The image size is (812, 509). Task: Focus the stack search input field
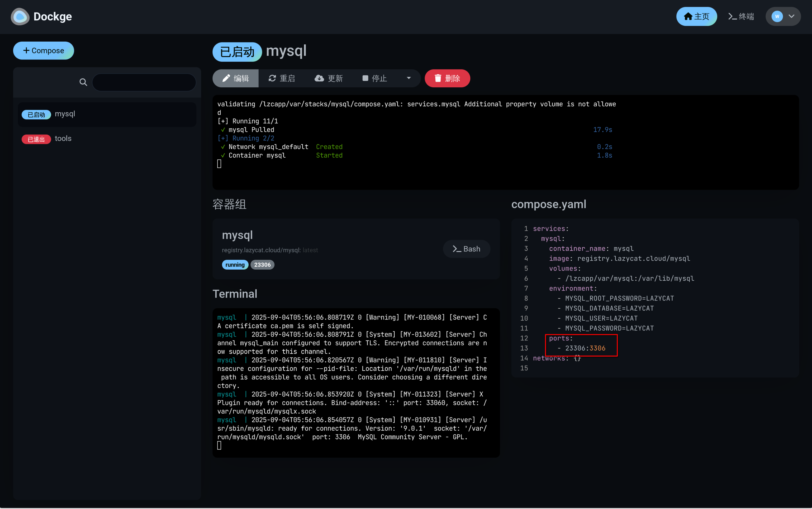click(144, 82)
